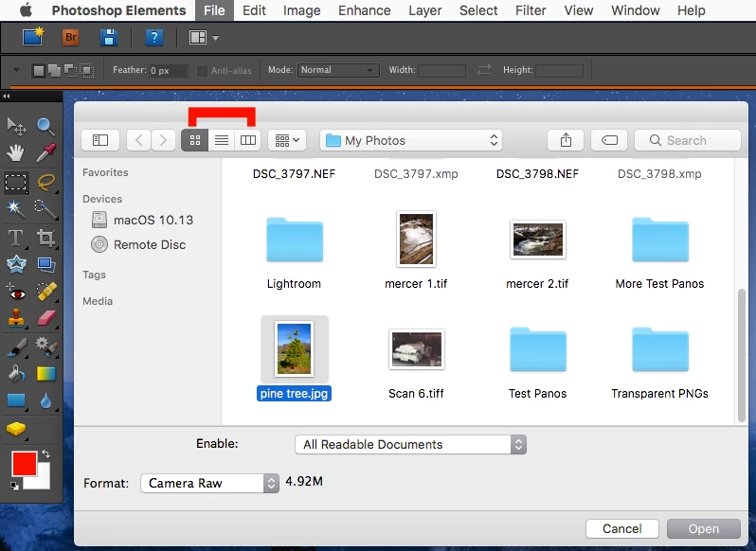Select the Straighten tool

pyautogui.click(x=45, y=264)
